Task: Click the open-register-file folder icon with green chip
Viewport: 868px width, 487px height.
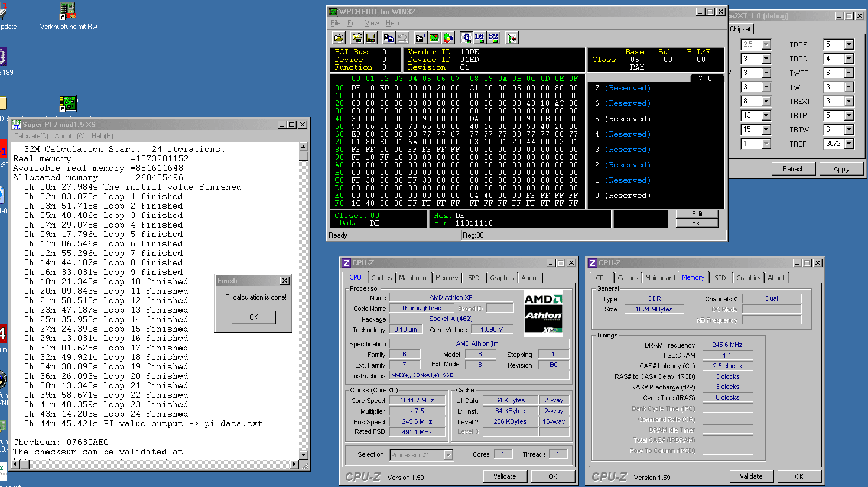Action: 357,38
